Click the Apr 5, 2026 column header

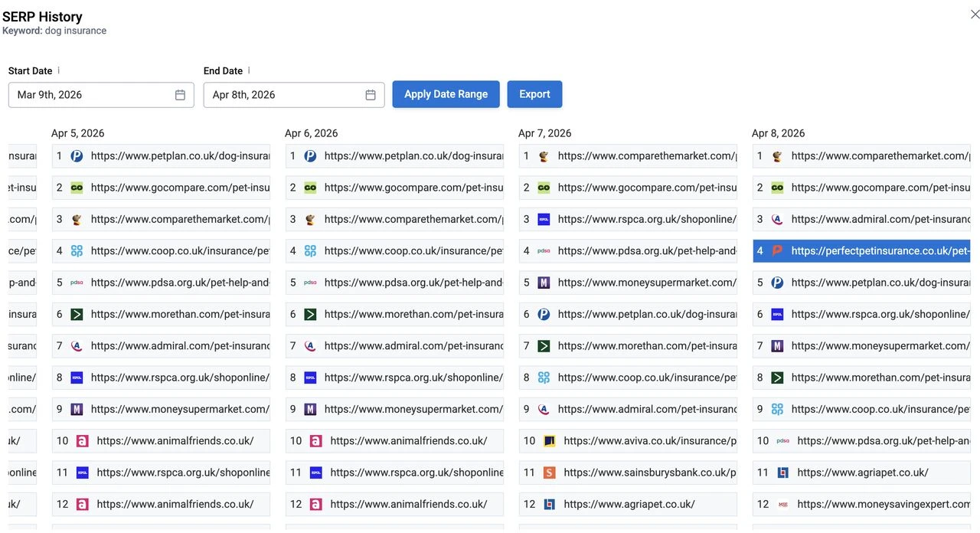[78, 133]
